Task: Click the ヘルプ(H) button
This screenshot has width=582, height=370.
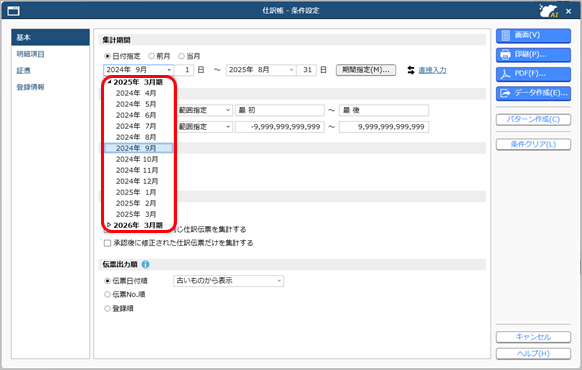Action: coord(533,354)
